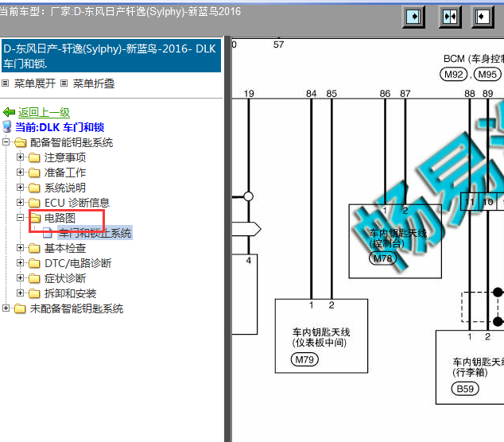Screen dimensions: 504x442
Task: Open the 返回上一级 link
Action: [x=44, y=112]
